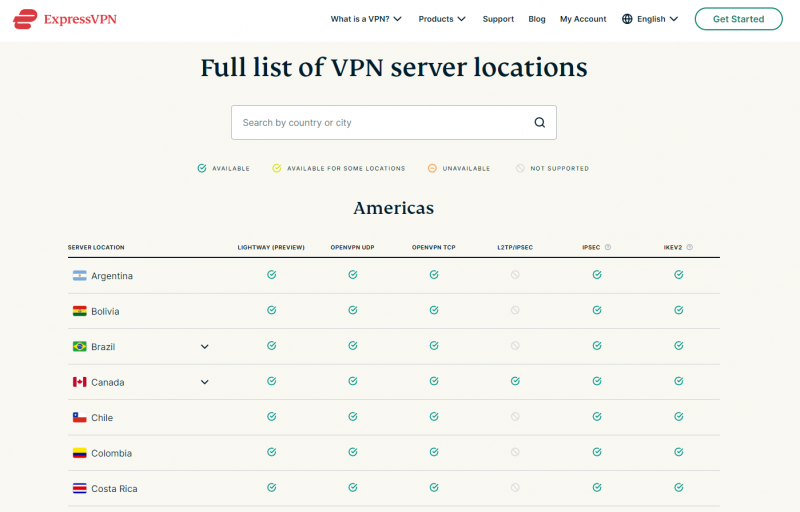Click the Available legend checkmark icon

pyautogui.click(x=202, y=168)
